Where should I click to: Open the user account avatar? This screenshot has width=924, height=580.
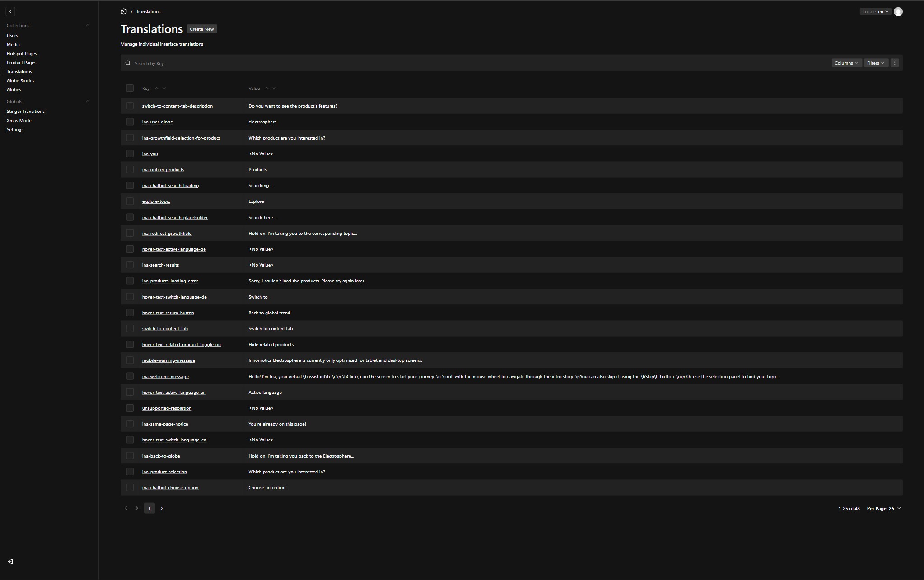(x=898, y=12)
